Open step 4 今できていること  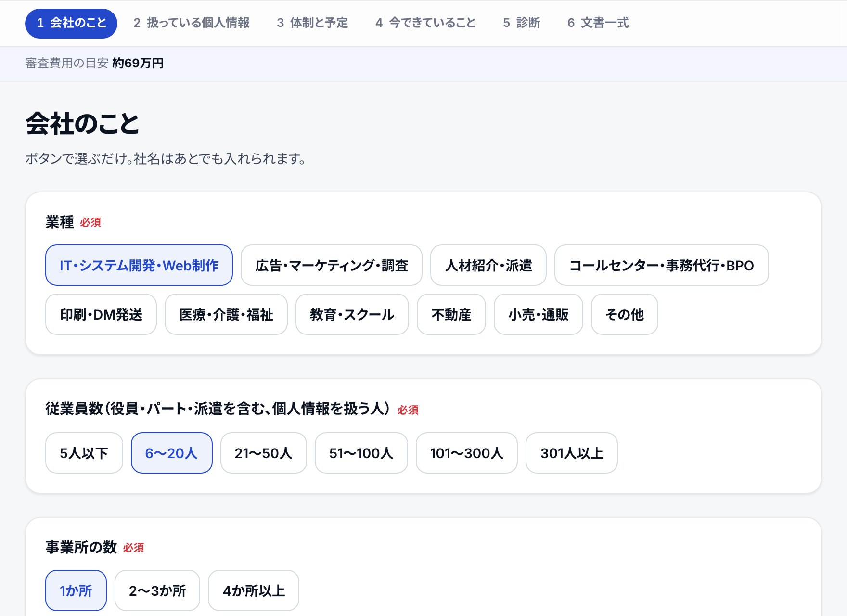[x=425, y=23]
